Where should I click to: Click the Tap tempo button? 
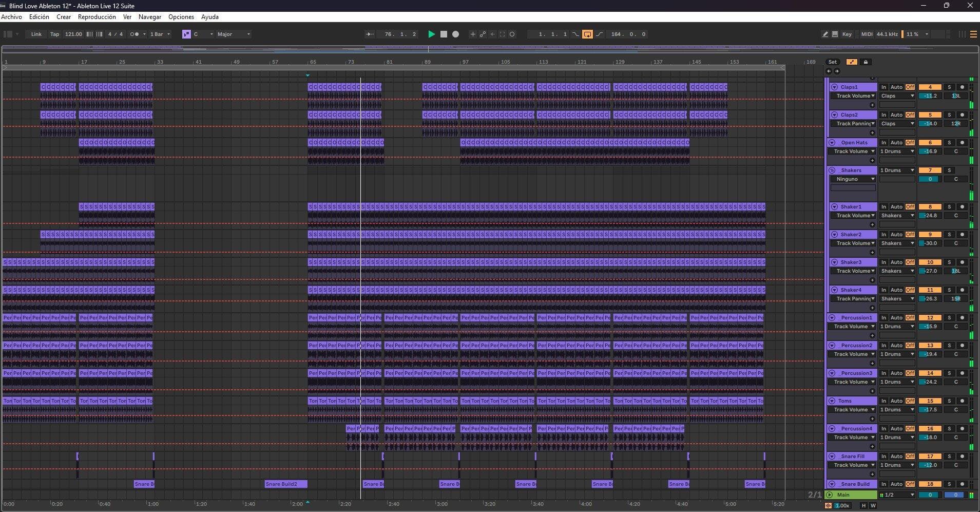point(54,34)
